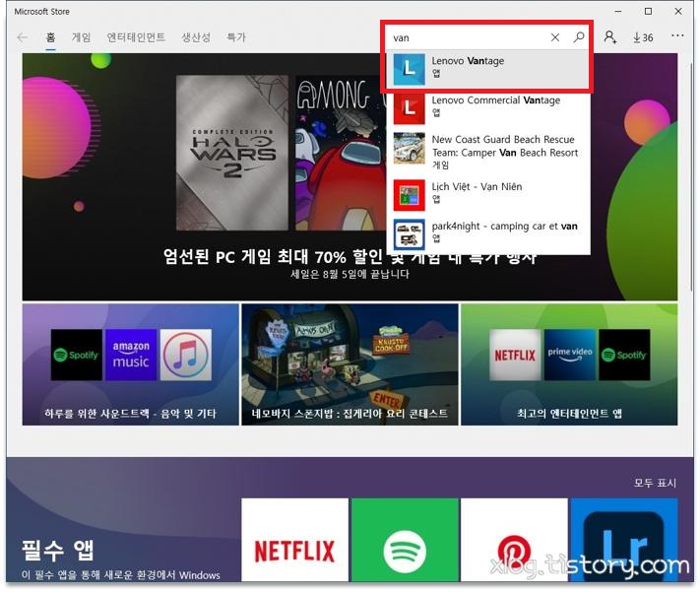Run search with the magnifier icon
This screenshot has width=700, height=592.
pos(579,37)
